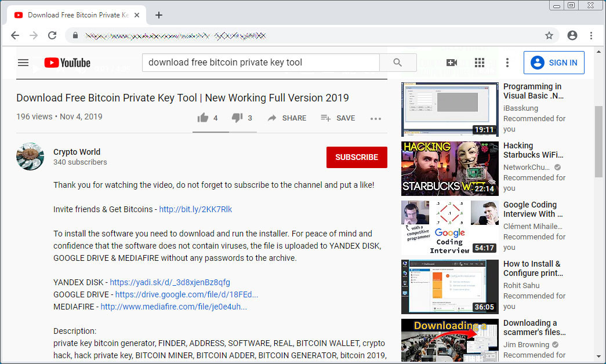Open more actions ellipsis under video title
Image resolution: width=606 pixels, height=364 pixels.
click(x=376, y=119)
